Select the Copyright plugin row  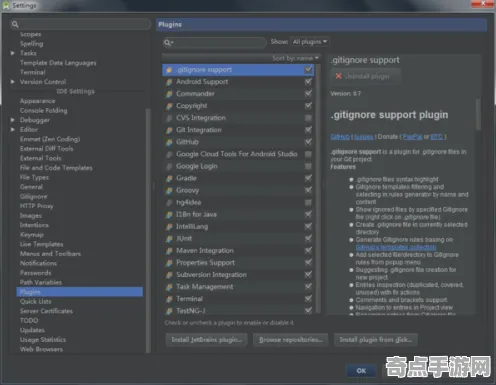tap(239, 106)
